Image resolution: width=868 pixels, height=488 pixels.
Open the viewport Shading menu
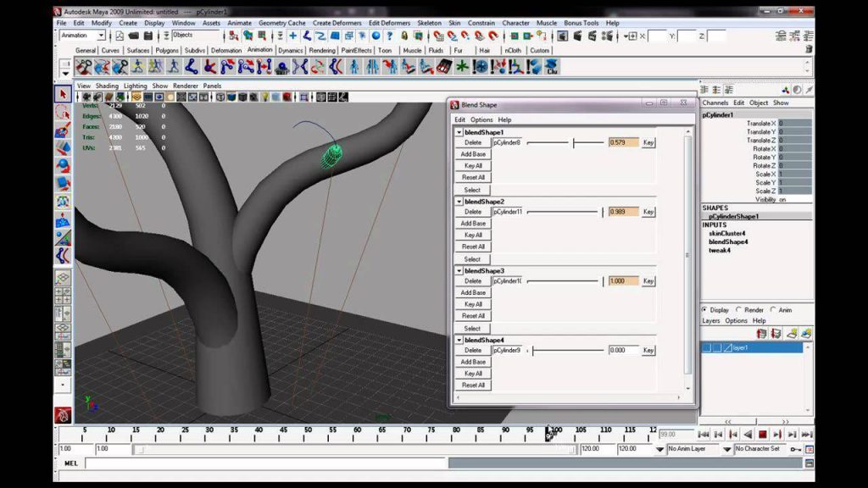tap(107, 86)
